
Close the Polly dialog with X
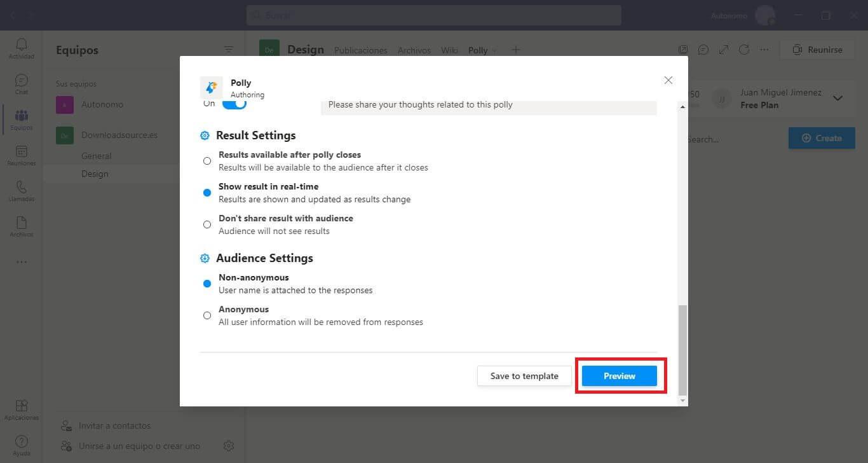[668, 80]
